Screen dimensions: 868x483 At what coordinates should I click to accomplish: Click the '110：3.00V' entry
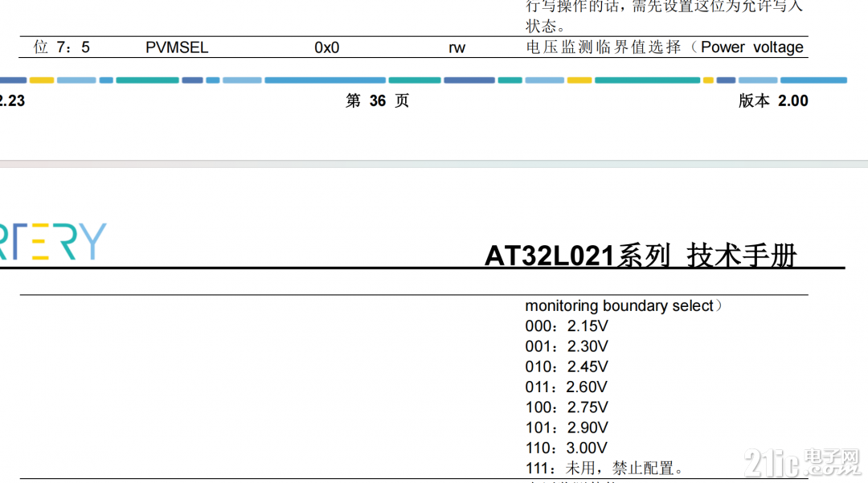567,448
